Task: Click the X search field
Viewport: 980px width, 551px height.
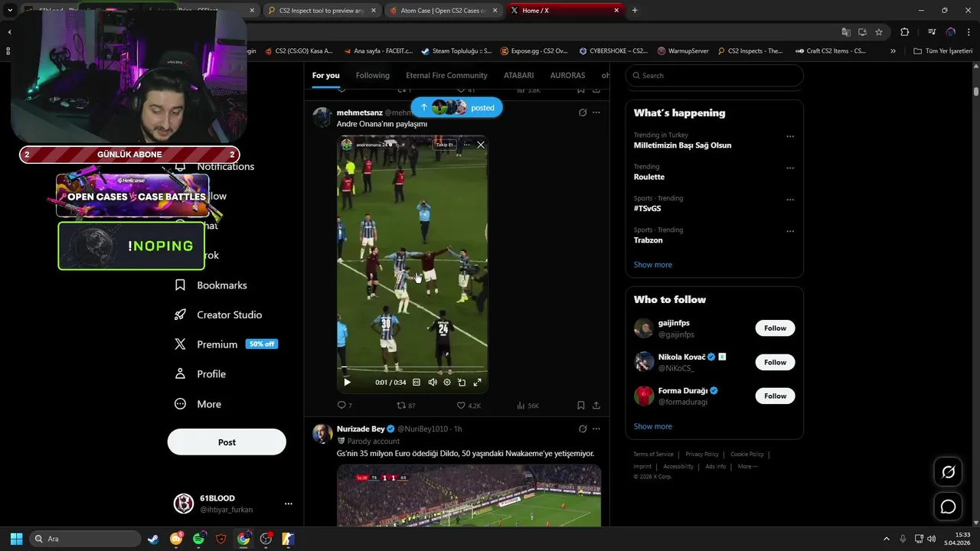Action: (x=714, y=75)
